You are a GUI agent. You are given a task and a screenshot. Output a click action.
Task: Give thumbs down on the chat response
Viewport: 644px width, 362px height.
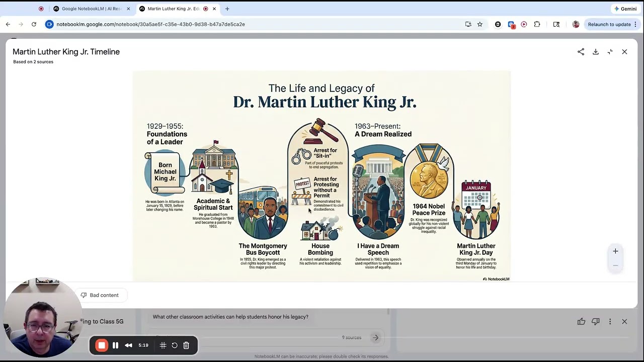[x=596, y=322]
